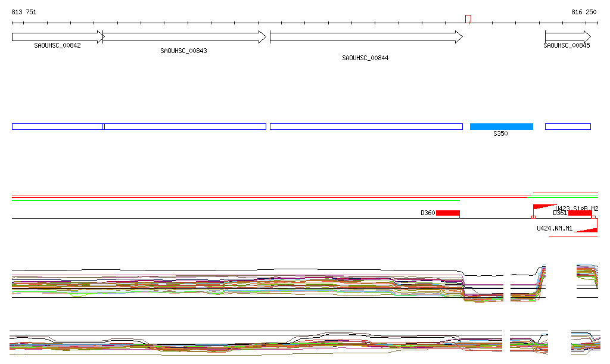The width and height of the screenshot is (610, 364).
Task: Click the D360 text label
Action: coord(428,213)
